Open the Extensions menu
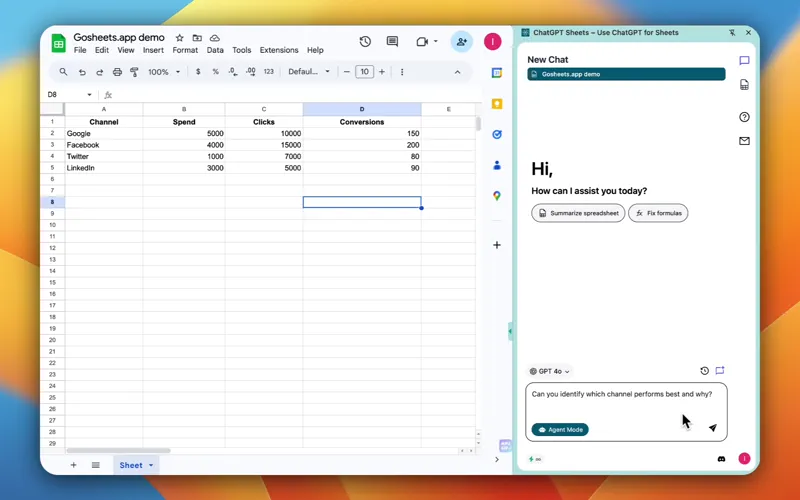800x500 pixels. [x=279, y=50]
